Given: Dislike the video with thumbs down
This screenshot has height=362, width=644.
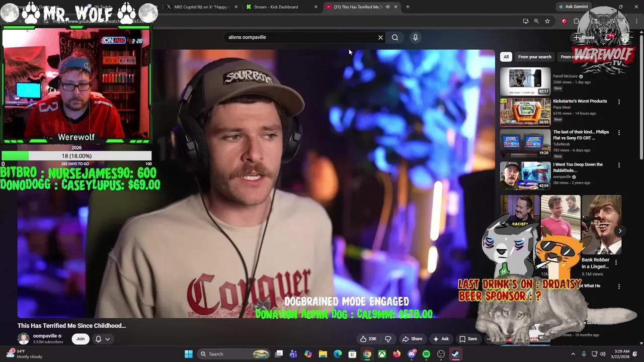Looking at the screenshot, I should point(388,339).
